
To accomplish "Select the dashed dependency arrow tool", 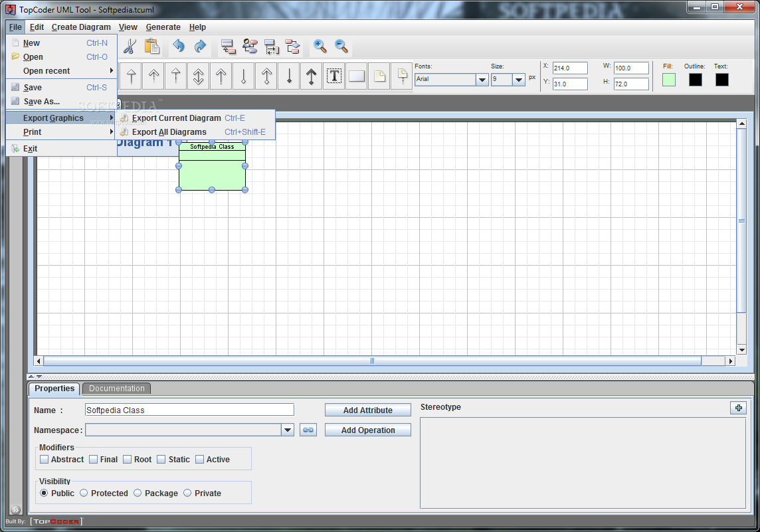I will pos(153,76).
